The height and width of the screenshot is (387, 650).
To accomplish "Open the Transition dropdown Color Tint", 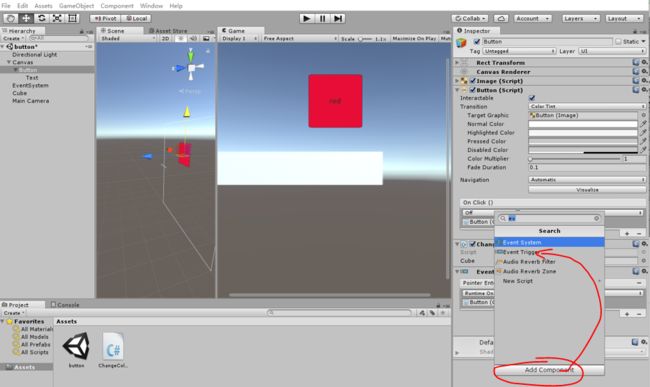I will pos(587,106).
